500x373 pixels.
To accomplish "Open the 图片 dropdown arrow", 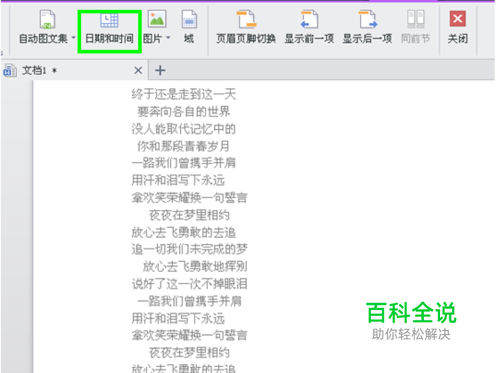I will pos(168,38).
